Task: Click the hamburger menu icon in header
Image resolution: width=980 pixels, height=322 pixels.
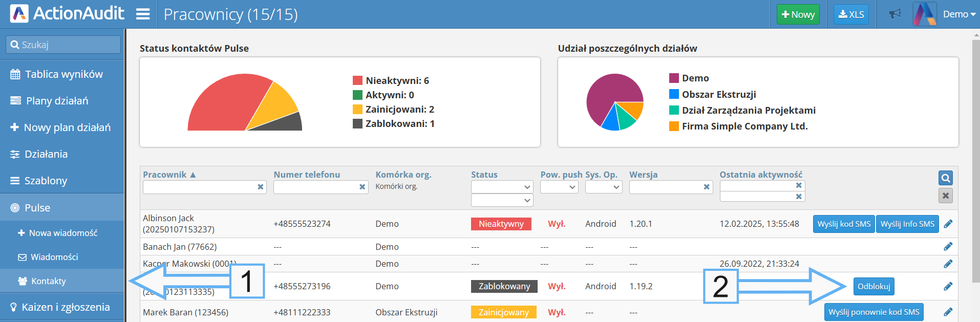Action: pos(143,14)
